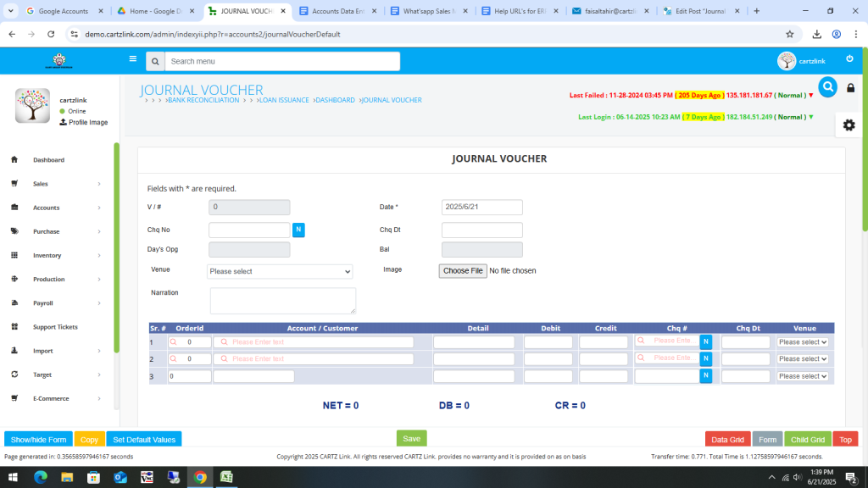Click the Date input field
Viewport: 868px width, 488px height.
point(481,208)
